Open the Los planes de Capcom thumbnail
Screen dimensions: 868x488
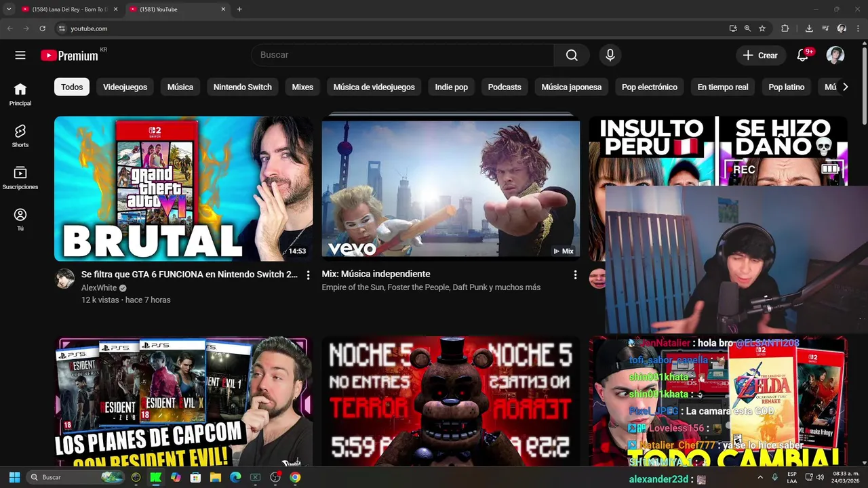pyautogui.click(x=183, y=401)
